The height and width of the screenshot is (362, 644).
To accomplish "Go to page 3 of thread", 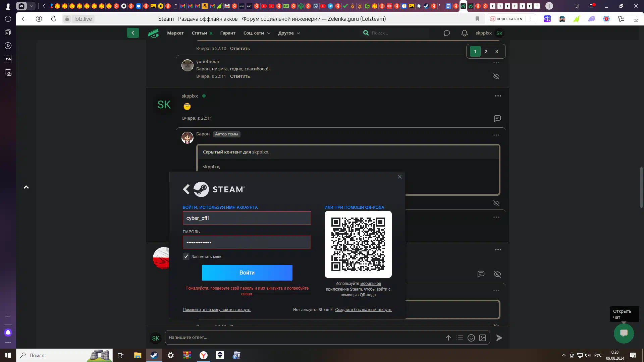I will [x=496, y=51].
